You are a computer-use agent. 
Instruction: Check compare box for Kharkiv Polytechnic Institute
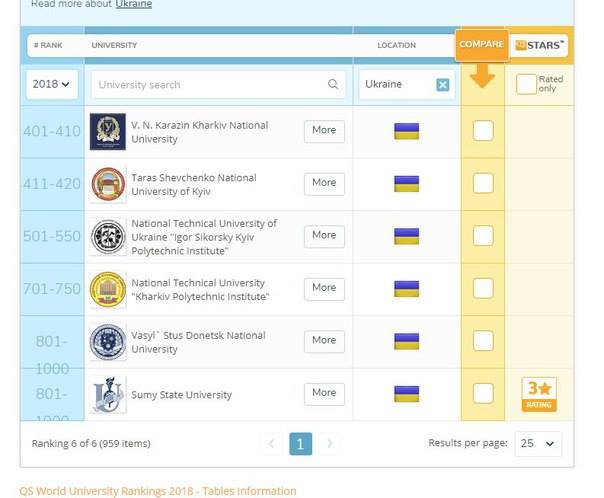point(483,288)
